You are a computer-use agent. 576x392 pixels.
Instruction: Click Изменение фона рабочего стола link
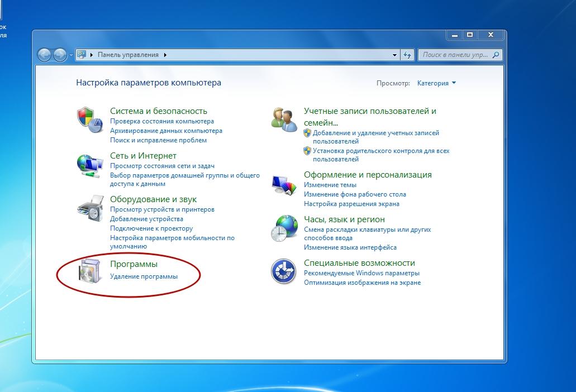(x=355, y=194)
